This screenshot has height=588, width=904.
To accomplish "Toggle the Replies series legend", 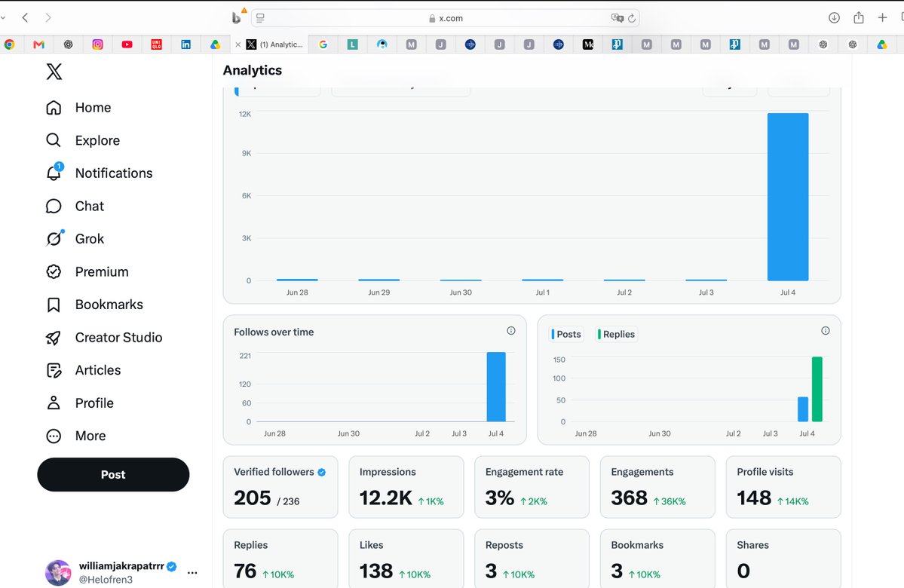I will point(616,335).
